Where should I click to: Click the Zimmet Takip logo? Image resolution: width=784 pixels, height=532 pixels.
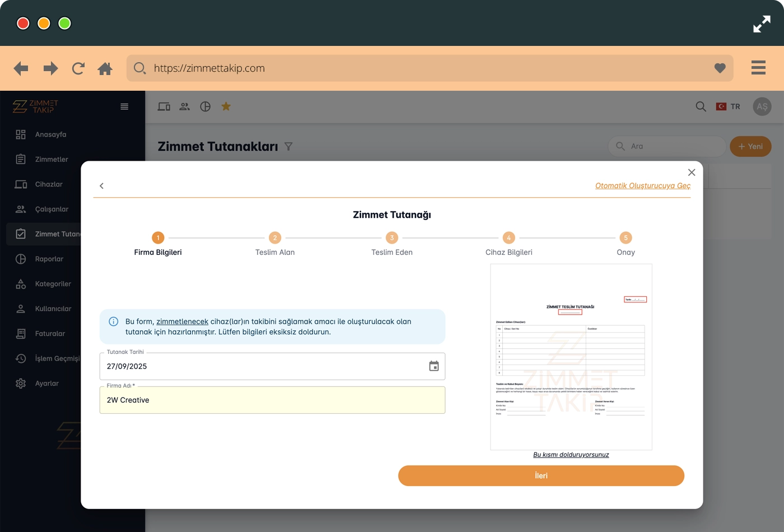tap(35, 106)
